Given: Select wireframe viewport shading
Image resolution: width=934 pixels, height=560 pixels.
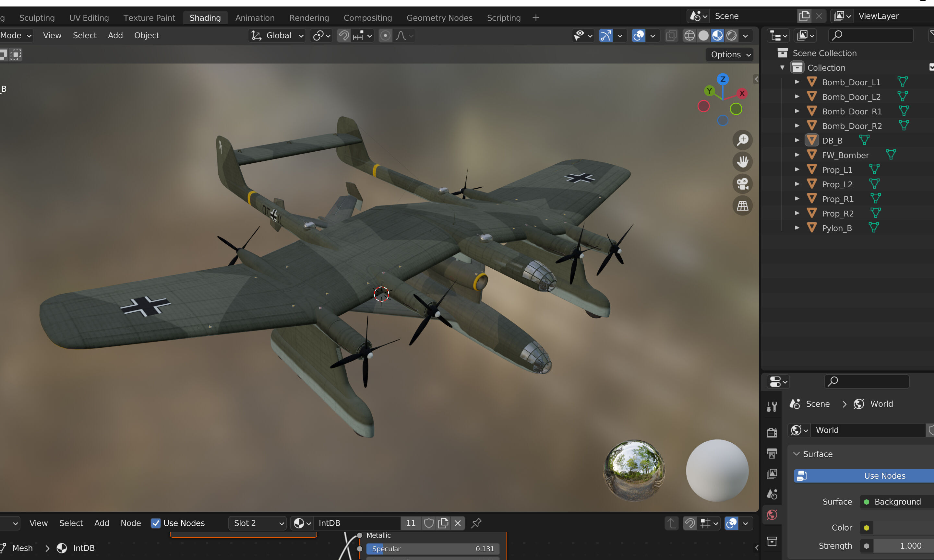Looking at the screenshot, I should point(689,35).
